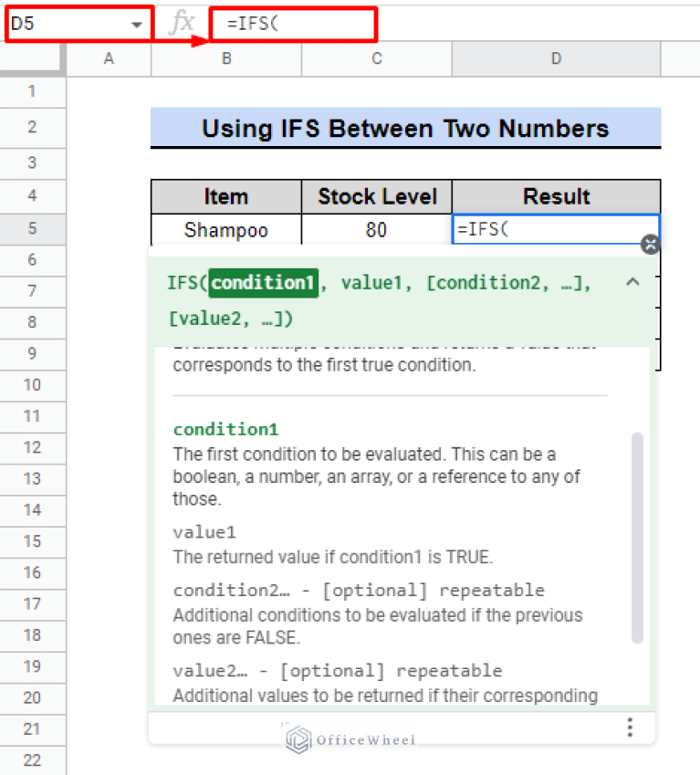Click the cell with stock level 80
This screenshot has height=775, width=700.
point(376,230)
